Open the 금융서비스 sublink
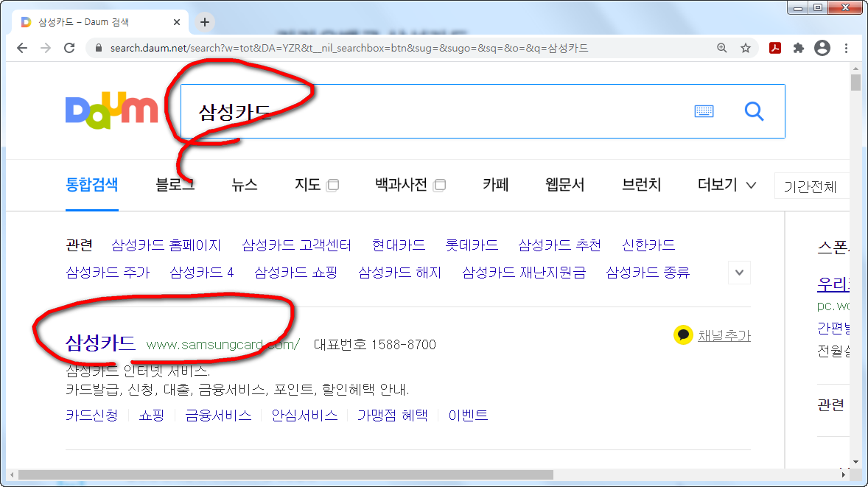The image size is (868, 487). click(218, 415)
